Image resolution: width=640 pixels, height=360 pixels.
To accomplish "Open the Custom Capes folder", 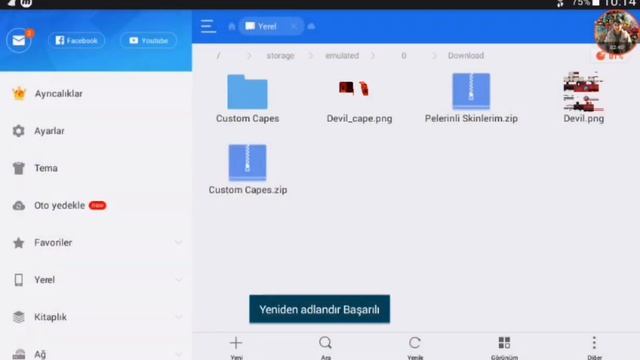I will (247, 98).
